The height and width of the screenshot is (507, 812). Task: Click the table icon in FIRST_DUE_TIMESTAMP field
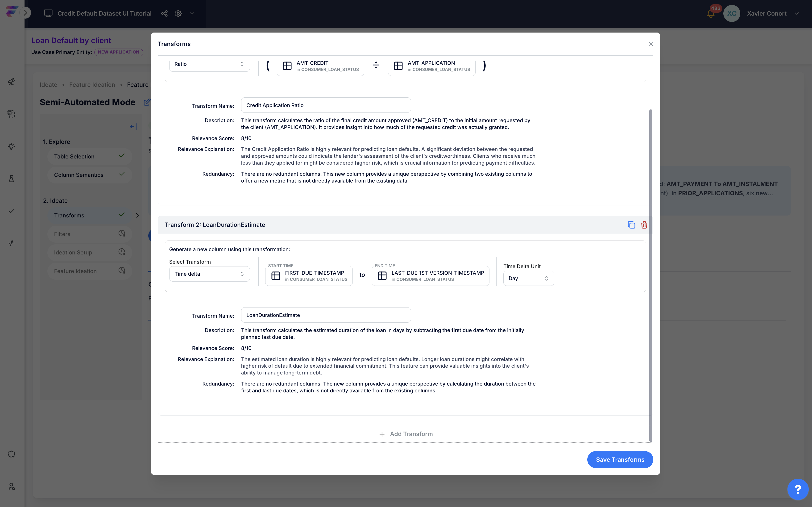click(276, 276)
